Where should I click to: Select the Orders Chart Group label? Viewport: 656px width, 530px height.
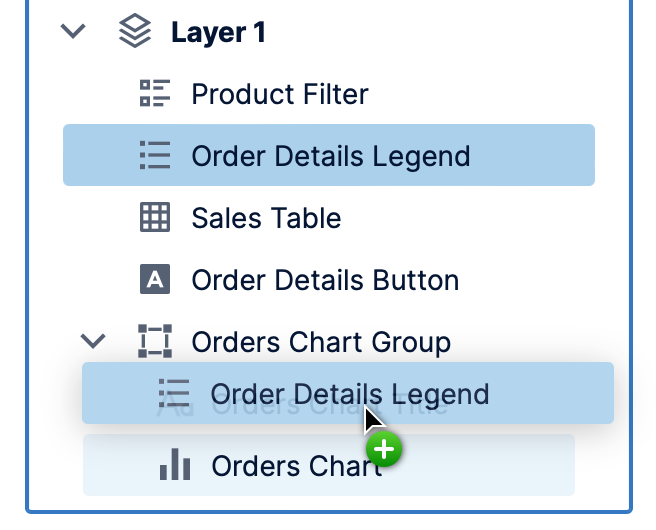[320, 342]
